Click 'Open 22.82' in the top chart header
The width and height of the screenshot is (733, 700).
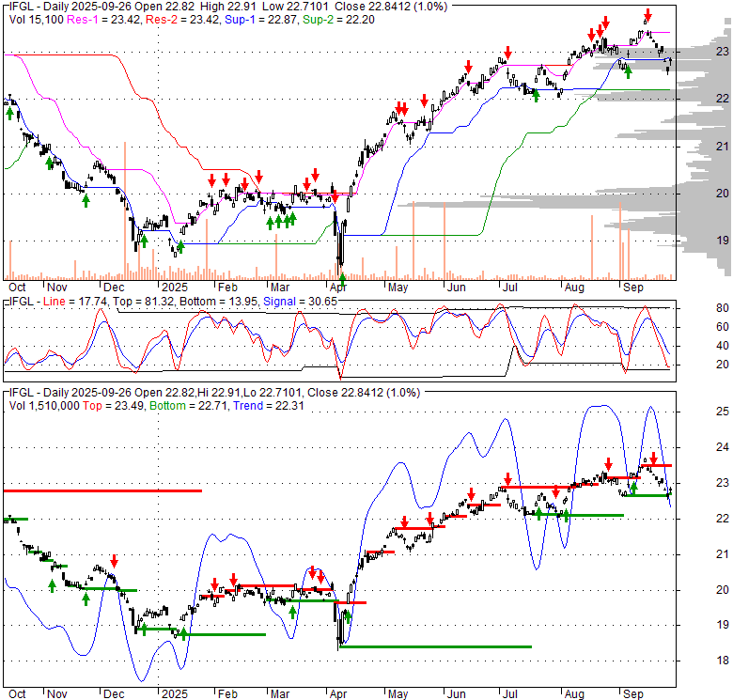click(x=166, y=7)
